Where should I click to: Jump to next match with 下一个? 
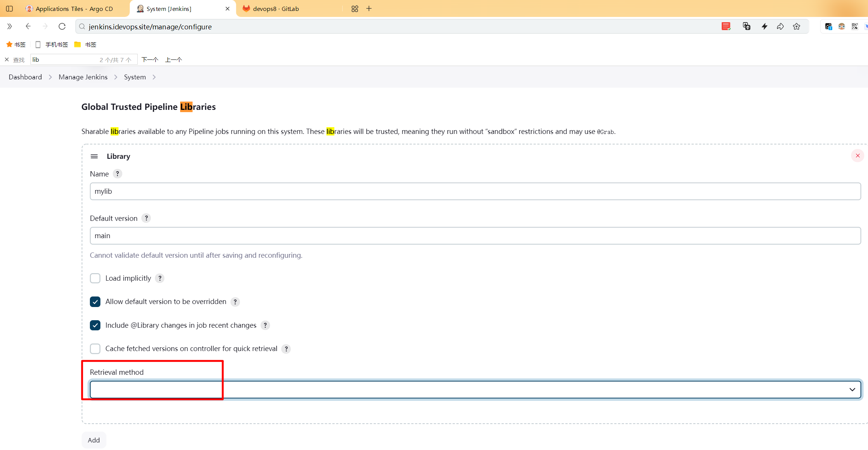tap(150, 59)
